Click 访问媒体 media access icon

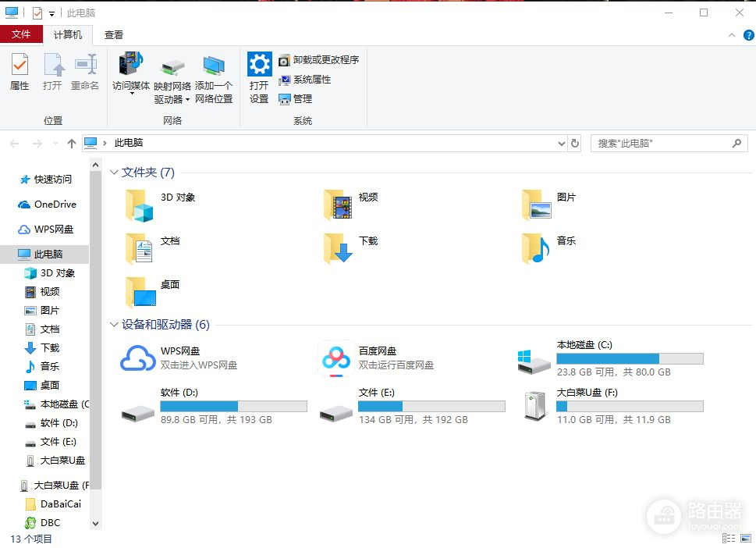coord(130,73)
